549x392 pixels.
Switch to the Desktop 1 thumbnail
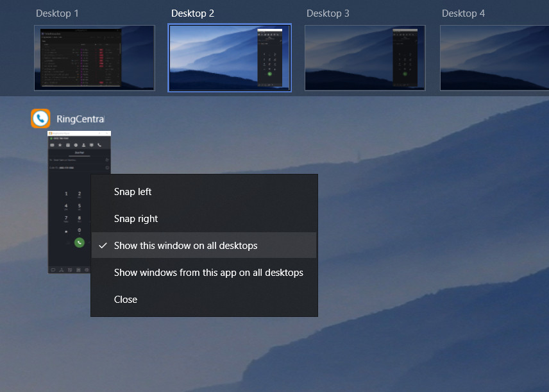94,58
